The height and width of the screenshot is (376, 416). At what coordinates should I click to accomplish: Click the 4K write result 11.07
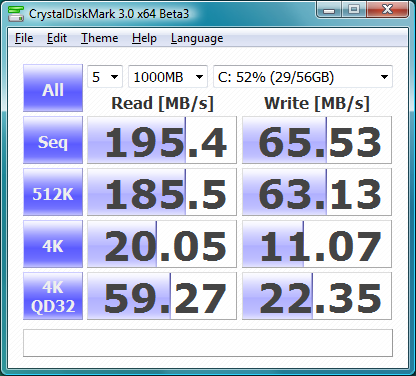point(317,244)
